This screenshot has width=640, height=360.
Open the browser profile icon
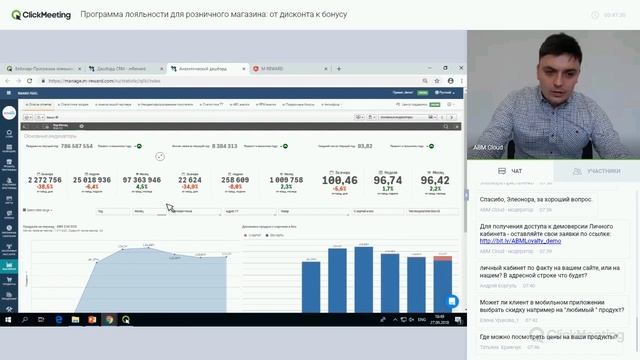[x=451, y=81]
